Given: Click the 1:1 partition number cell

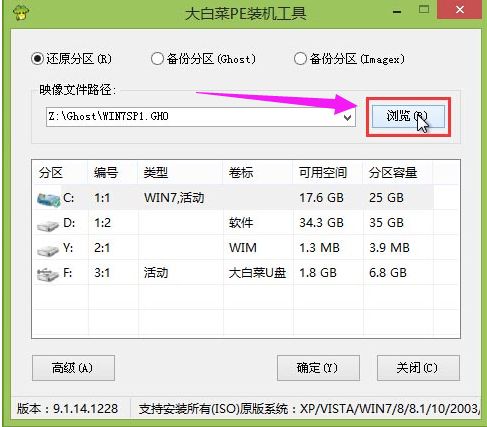Looking at the screenshot, I should tap(102, 198).
